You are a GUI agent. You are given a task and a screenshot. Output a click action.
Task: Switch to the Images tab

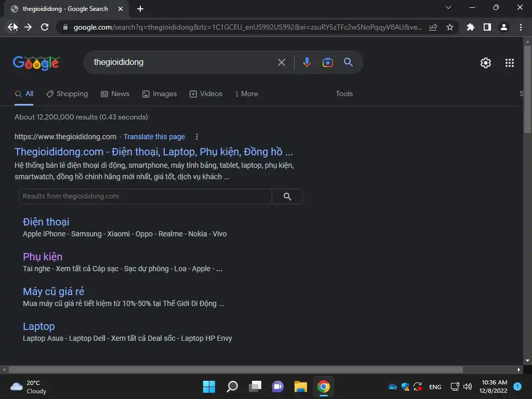point(159,94)
